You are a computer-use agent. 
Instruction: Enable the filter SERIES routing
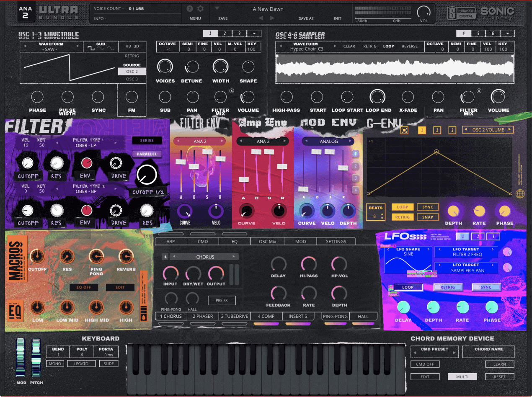point(147,140)
